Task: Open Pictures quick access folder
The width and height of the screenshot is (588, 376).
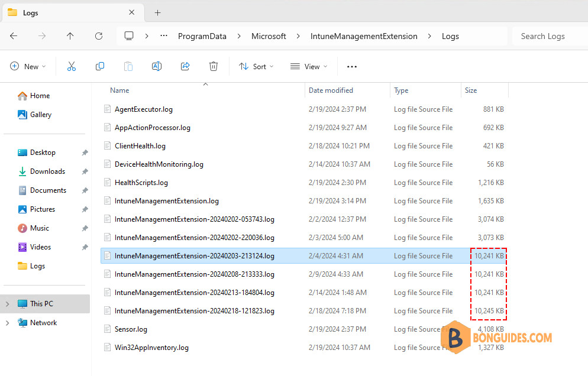Action: coord(36,209)
